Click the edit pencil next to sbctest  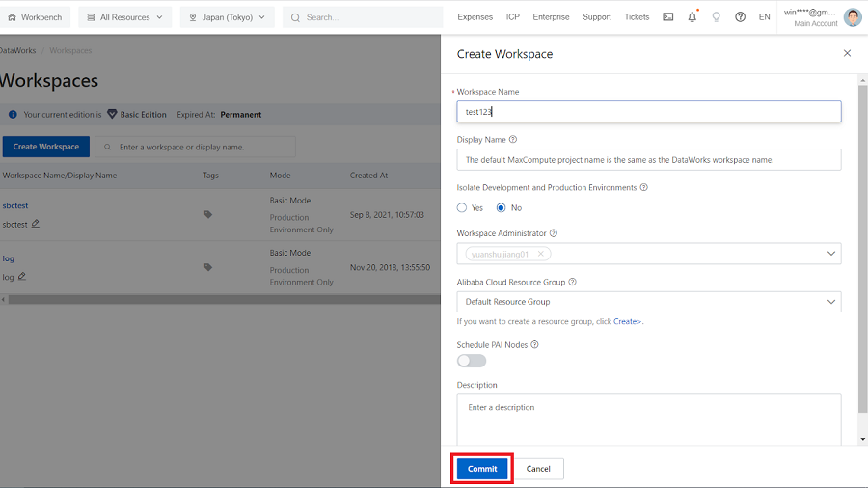point(36,224)
